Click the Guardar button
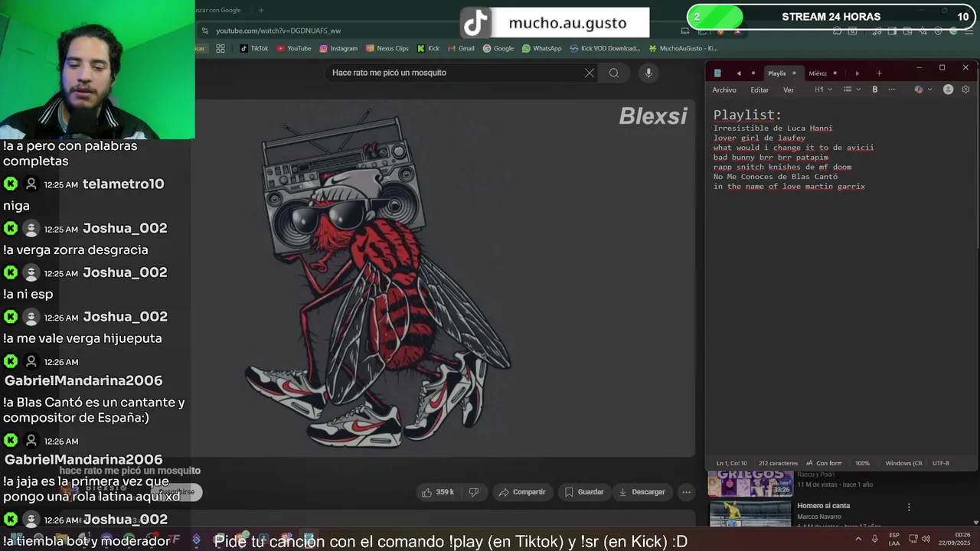980x551 pixels. coord(584,492)
